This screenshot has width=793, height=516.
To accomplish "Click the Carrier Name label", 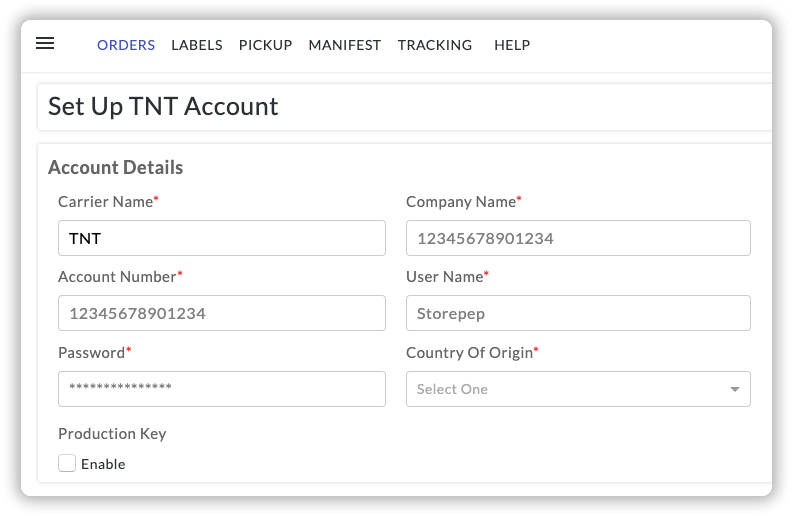I will tap(108, 202).
